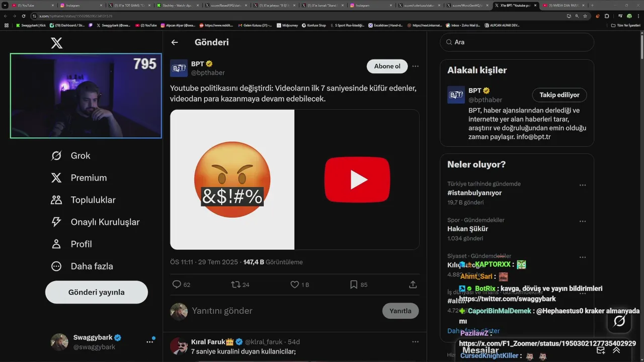Click the share post icon
The height and width of the screenshot is (362, 644).
pos(413,285)
